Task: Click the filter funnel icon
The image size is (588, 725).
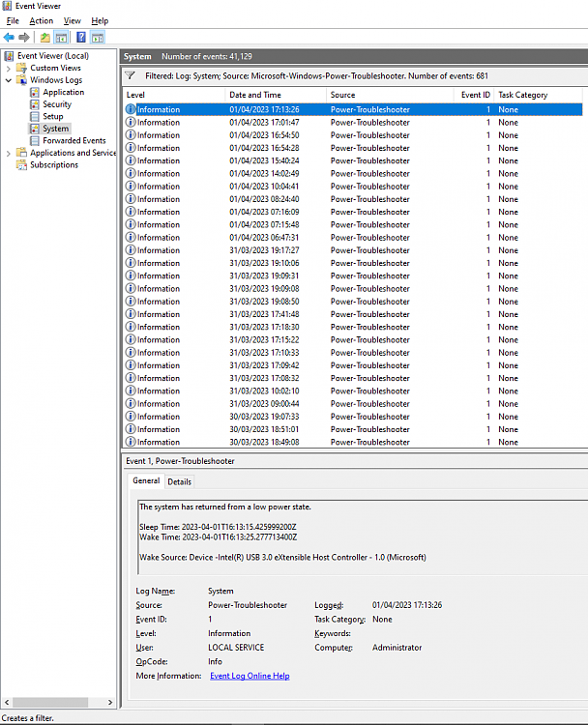Action: 131,74
